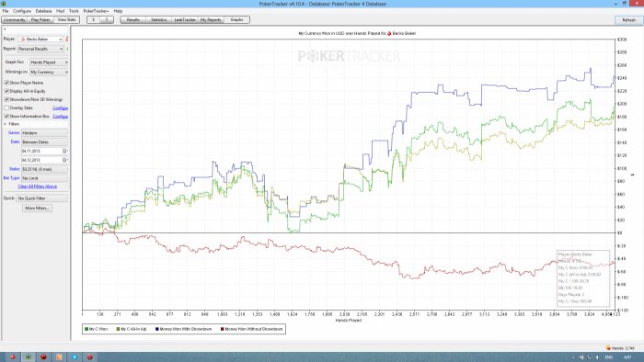Switch to the Results tab

(x=133, y=19)
